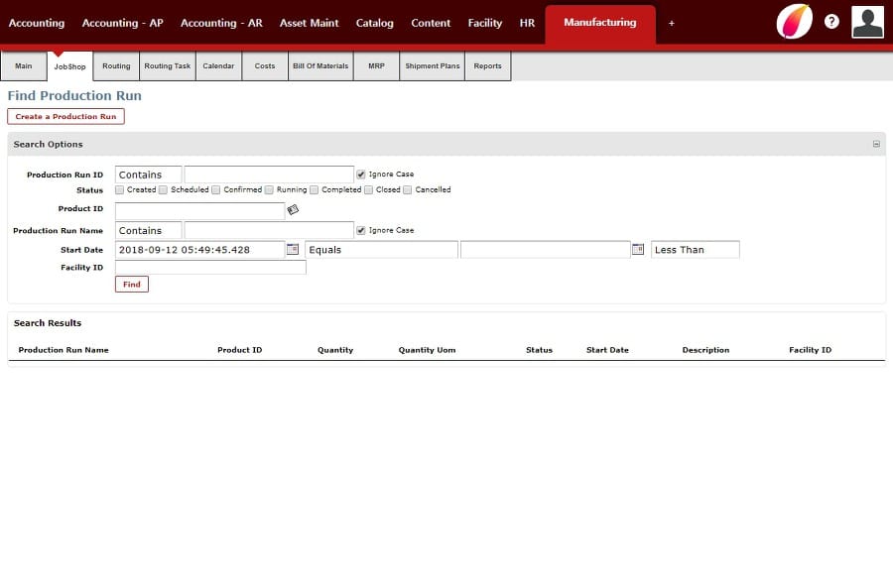This screenshot has height=588, width=893.
Task: Open the HR application
Action: (x=528, y=24)
